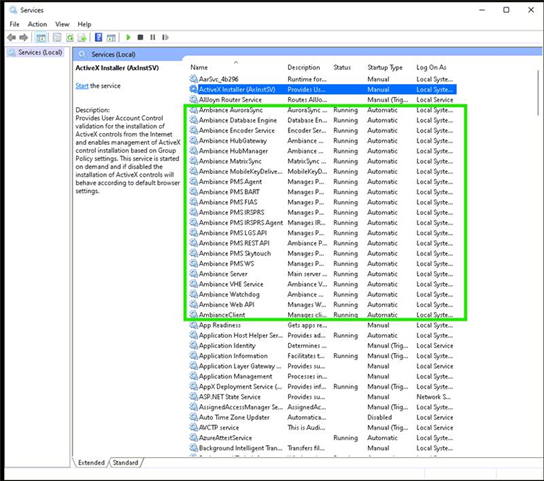544x481 pixels.
Task: Select the Ambiance MatrixSync service
Action: tap(323, 161)
